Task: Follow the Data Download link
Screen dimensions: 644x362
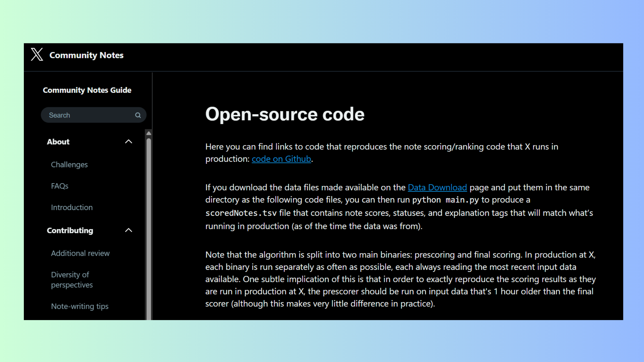Action: [x=437, y=188]
